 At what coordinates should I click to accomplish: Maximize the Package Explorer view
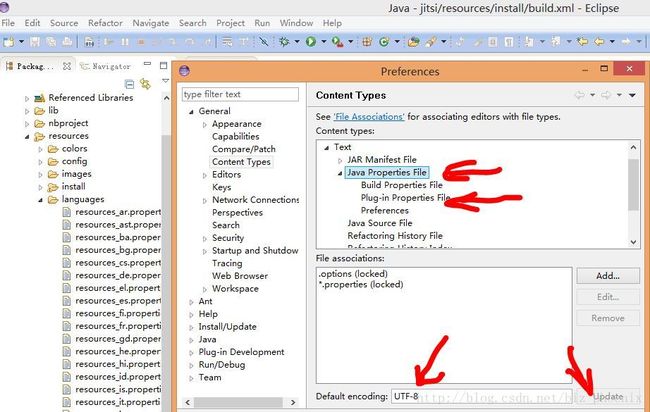163,65
